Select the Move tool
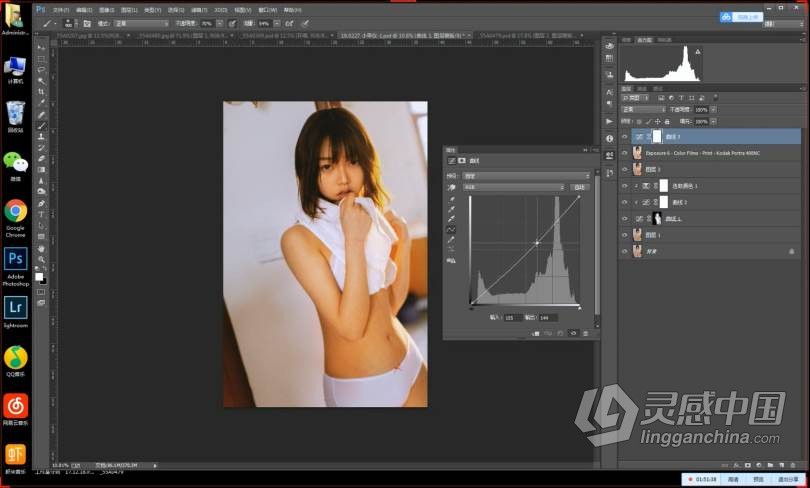 41,48
